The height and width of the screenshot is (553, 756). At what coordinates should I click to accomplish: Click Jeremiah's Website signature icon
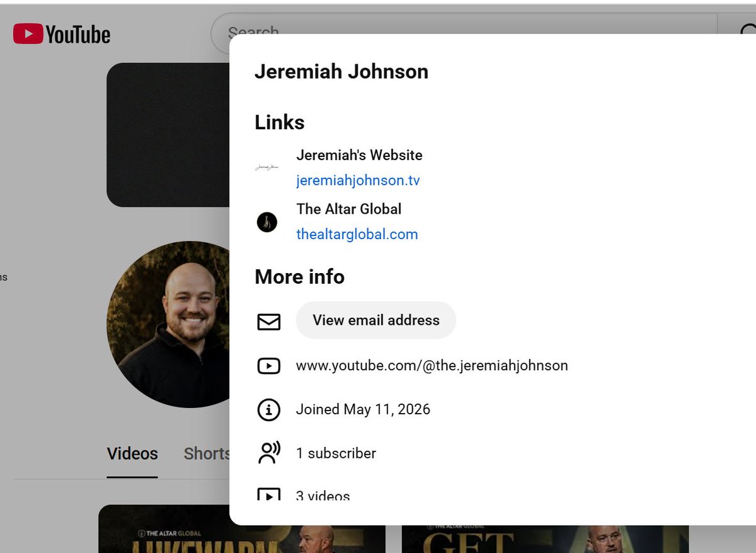(267, 168)
